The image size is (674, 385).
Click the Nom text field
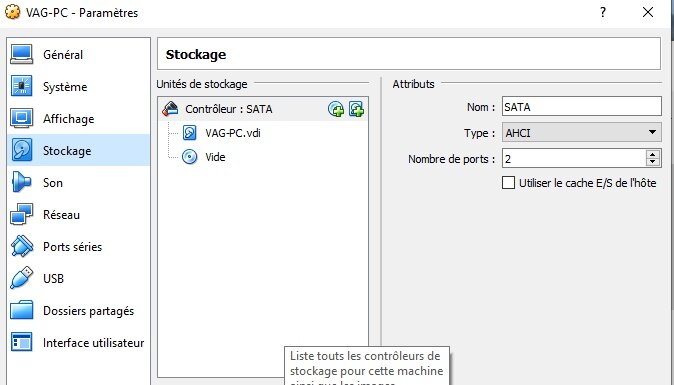582,107
